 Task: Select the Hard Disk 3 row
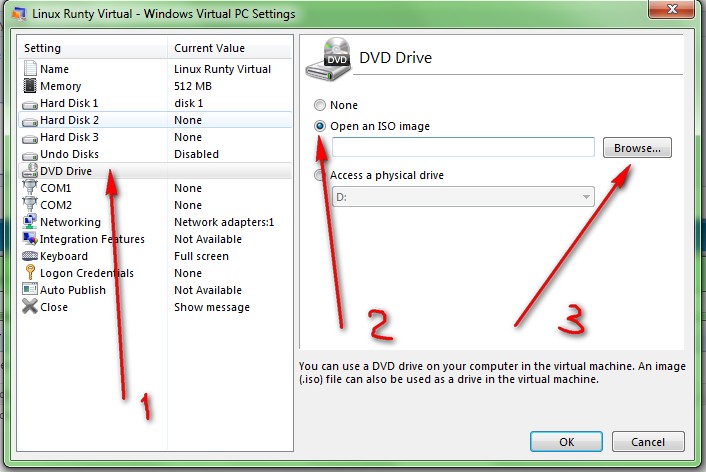(155, 137)
